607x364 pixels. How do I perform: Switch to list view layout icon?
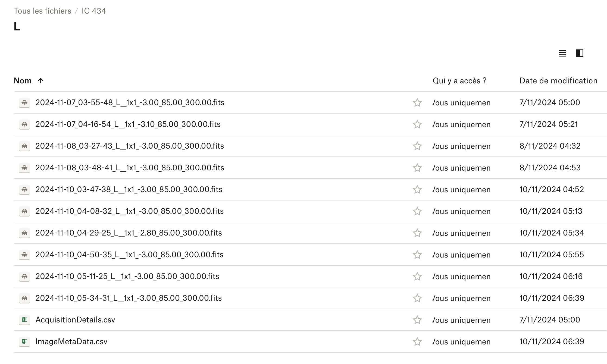[562, 53]
